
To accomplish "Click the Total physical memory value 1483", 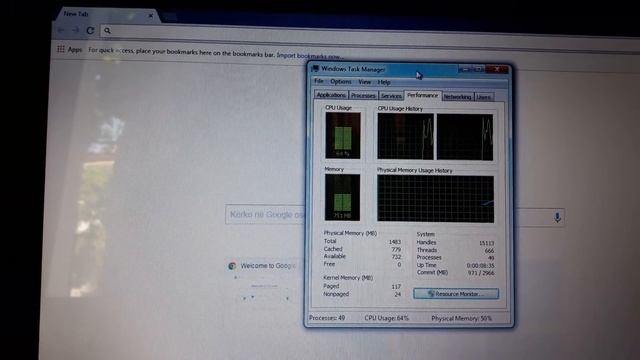I will (x=395, y=241).
